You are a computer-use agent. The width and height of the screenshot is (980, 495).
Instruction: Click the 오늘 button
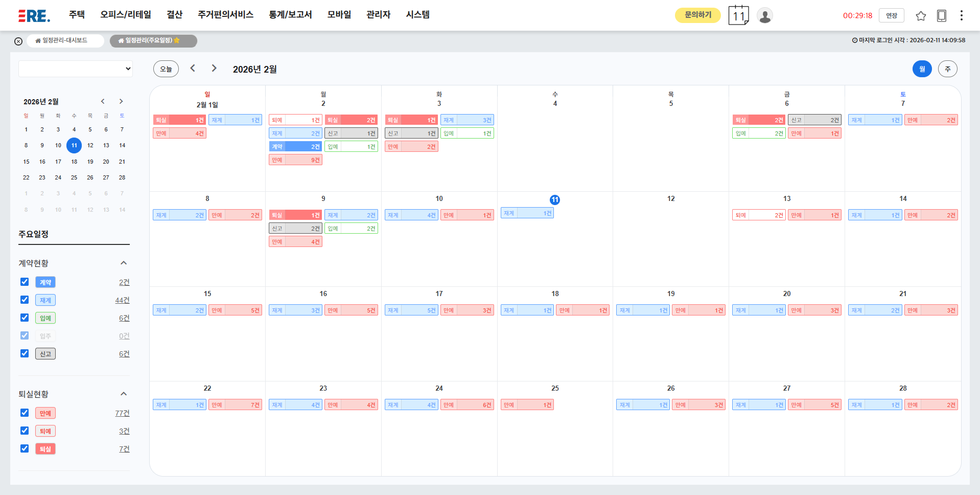[166, 69]
